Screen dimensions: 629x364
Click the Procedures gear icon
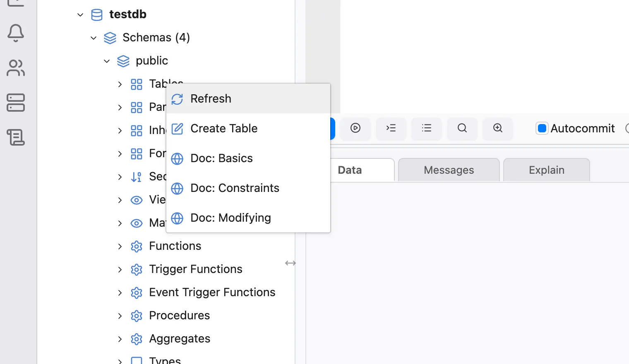point(137,316)
